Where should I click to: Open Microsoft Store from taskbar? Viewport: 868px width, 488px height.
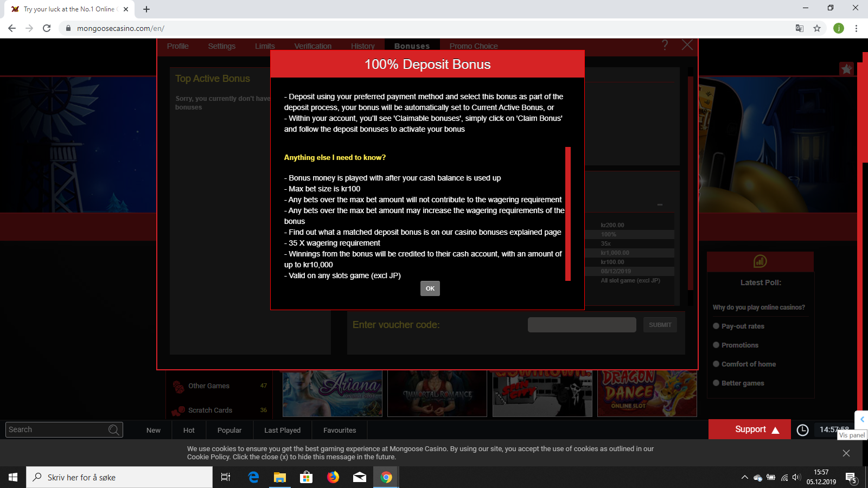307,477
